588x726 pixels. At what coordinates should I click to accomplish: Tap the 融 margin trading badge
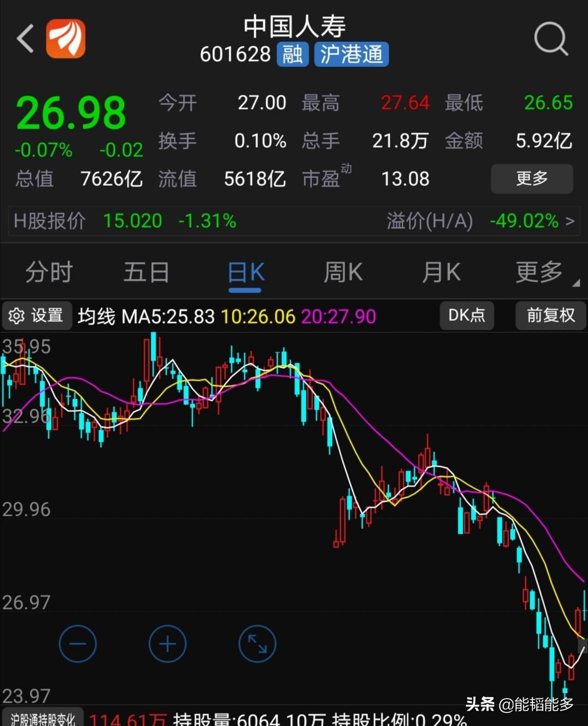pyautogui.click(x=293, y=54)
